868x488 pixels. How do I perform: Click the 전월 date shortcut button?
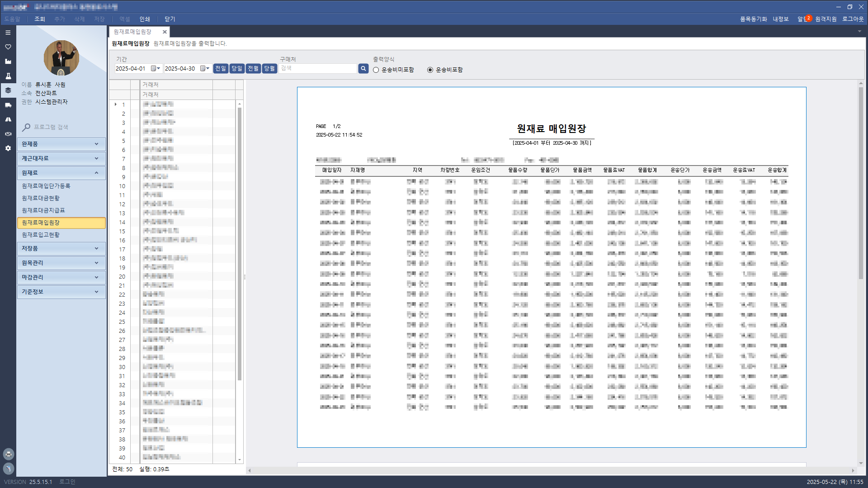(x=253, y=68)
